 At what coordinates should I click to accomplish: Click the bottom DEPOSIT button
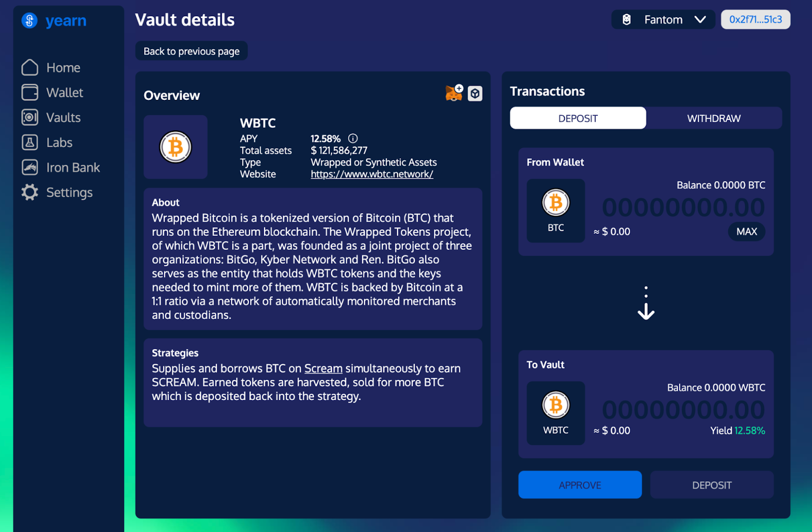coord(712,485)
